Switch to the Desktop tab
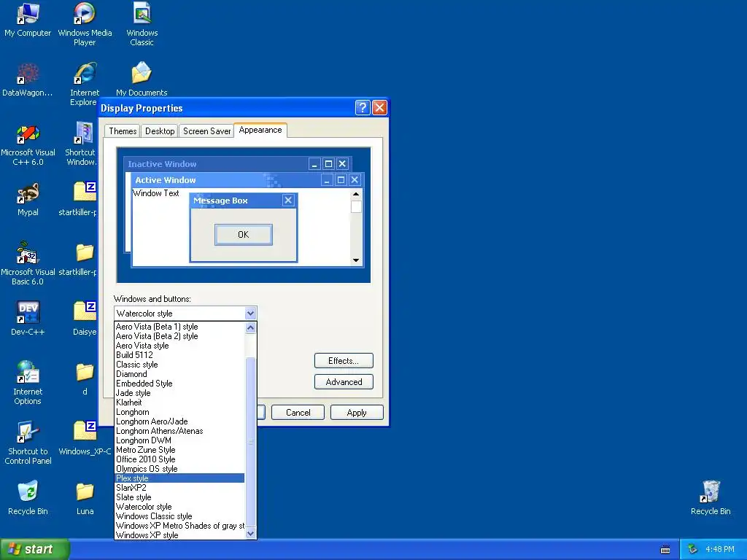Viewport: 747px width, 560px height. pyautogui.click(x=160, y=131)
